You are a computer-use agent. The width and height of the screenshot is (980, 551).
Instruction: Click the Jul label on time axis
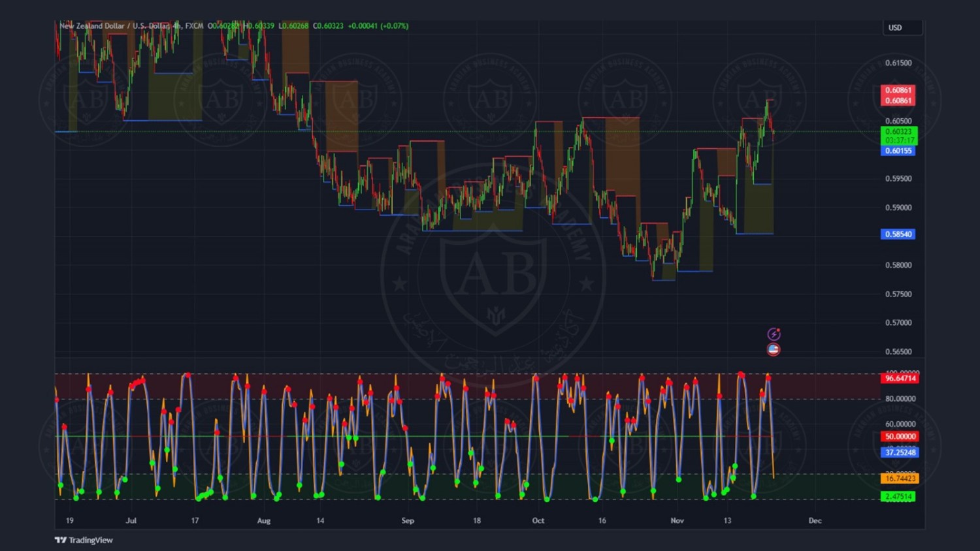131,521
